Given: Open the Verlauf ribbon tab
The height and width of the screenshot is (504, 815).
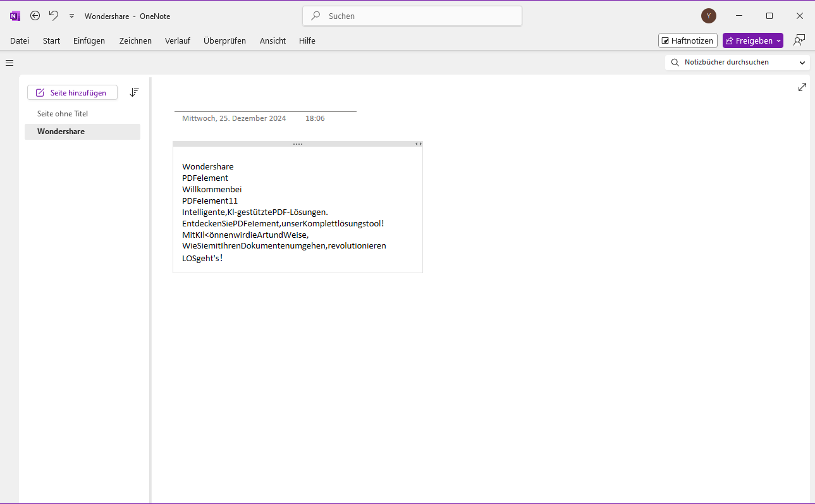Looking at the screenshot, I should pyautogui.click(x=178, y=40).
